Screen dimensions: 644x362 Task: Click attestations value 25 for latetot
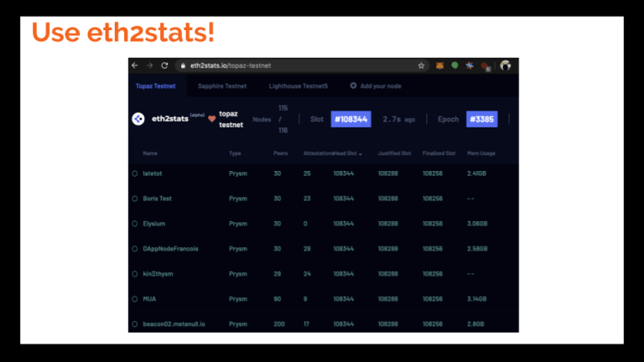click(307, 173)
